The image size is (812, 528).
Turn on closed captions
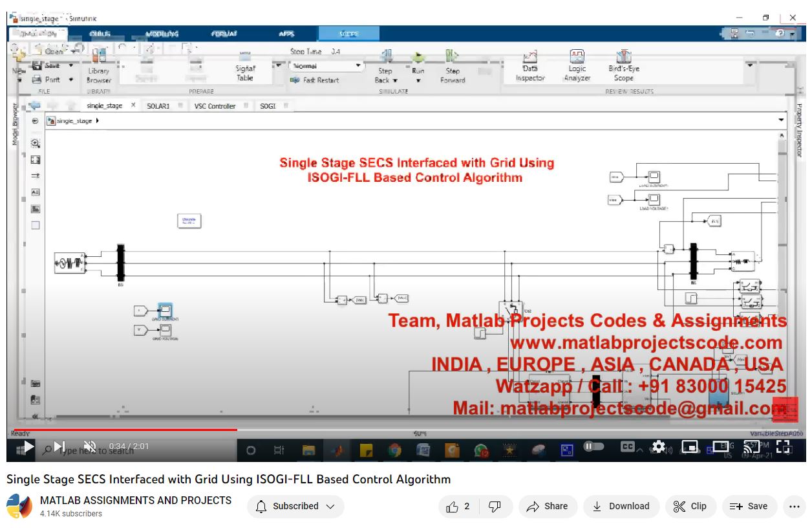click(x=627, y=446)
